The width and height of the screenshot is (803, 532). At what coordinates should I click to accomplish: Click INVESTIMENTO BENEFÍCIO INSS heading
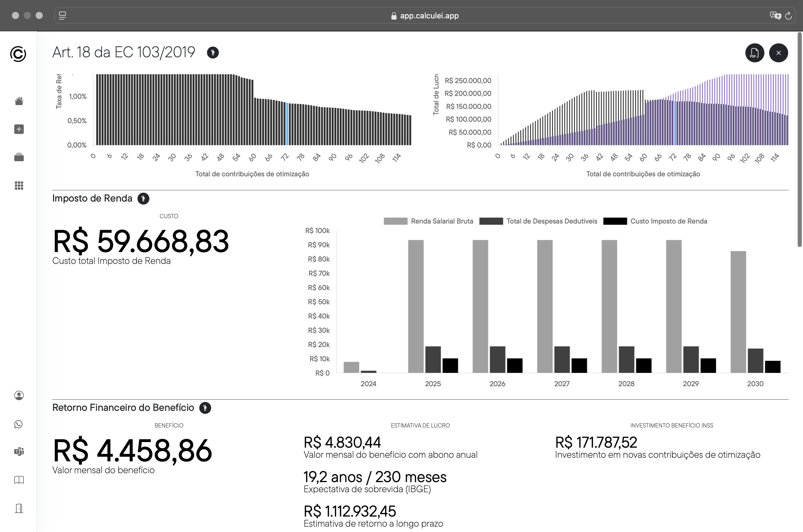(672, 425)
